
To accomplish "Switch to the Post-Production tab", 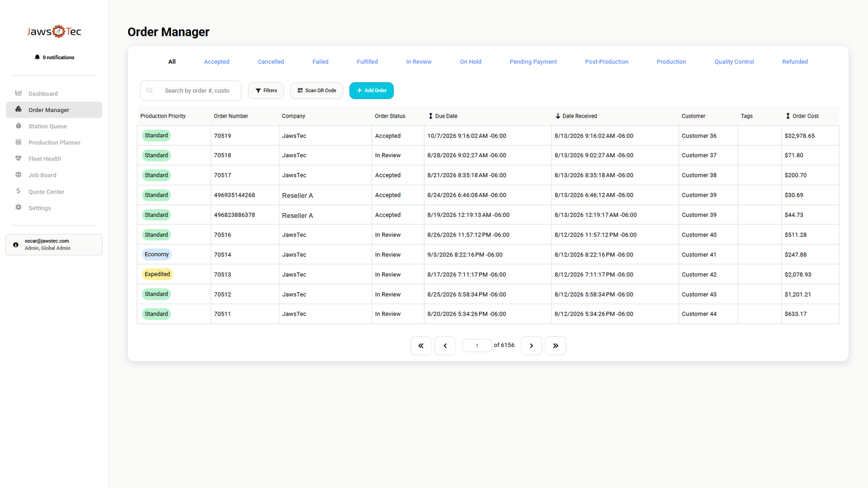I will [x=607, y=62].
